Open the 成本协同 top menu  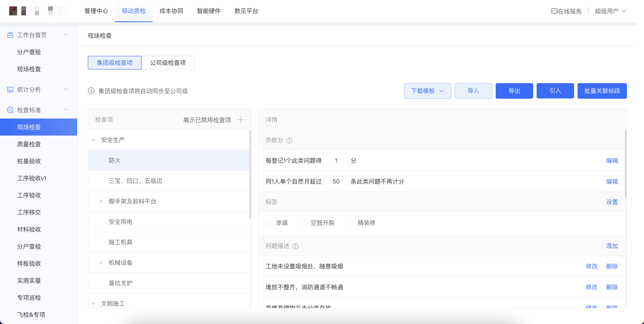[x=171, y=11]
